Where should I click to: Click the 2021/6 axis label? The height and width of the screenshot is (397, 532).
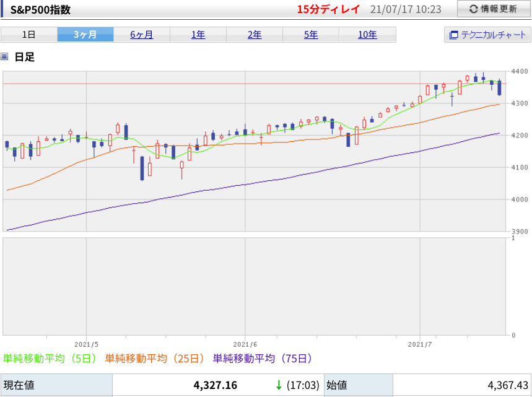click(x=245, y=344)
